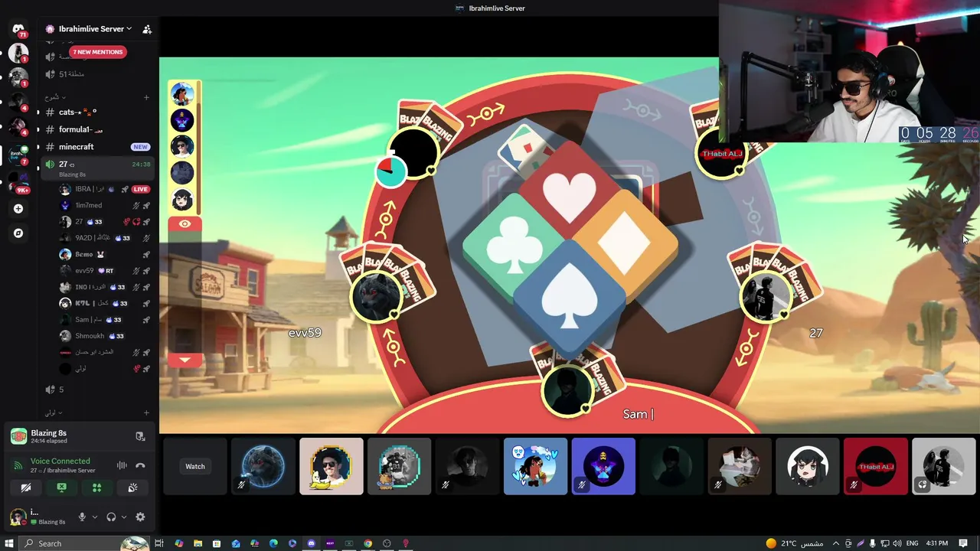980x551 pixels.
Task: Show hidden system tray icons chevron
Action: [835, 543]
